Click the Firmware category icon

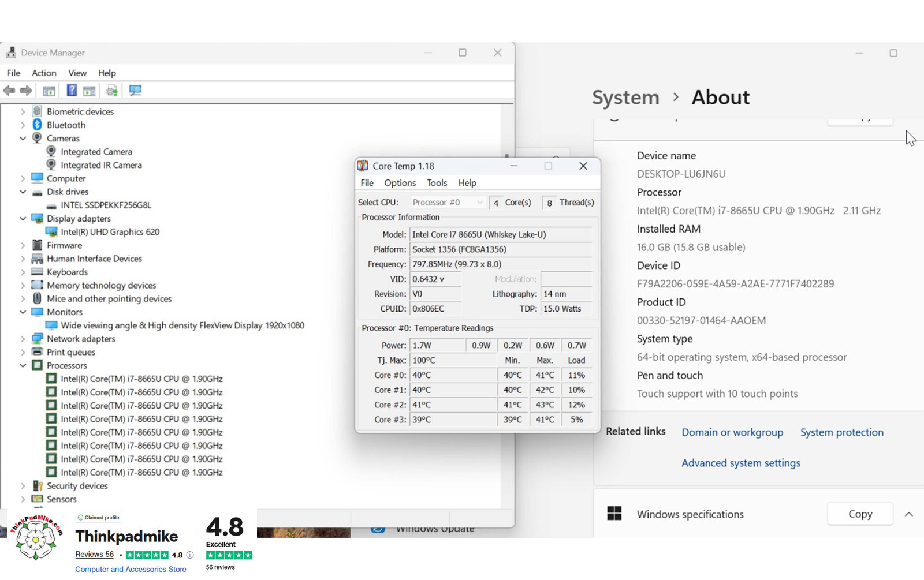point(38,245)
